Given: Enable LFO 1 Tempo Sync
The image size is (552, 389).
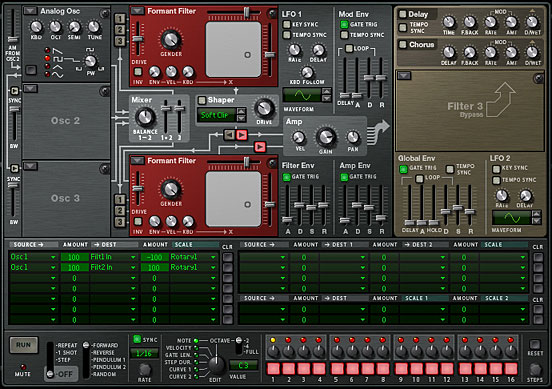Looking at the screenshot, I should coord(287,35).
